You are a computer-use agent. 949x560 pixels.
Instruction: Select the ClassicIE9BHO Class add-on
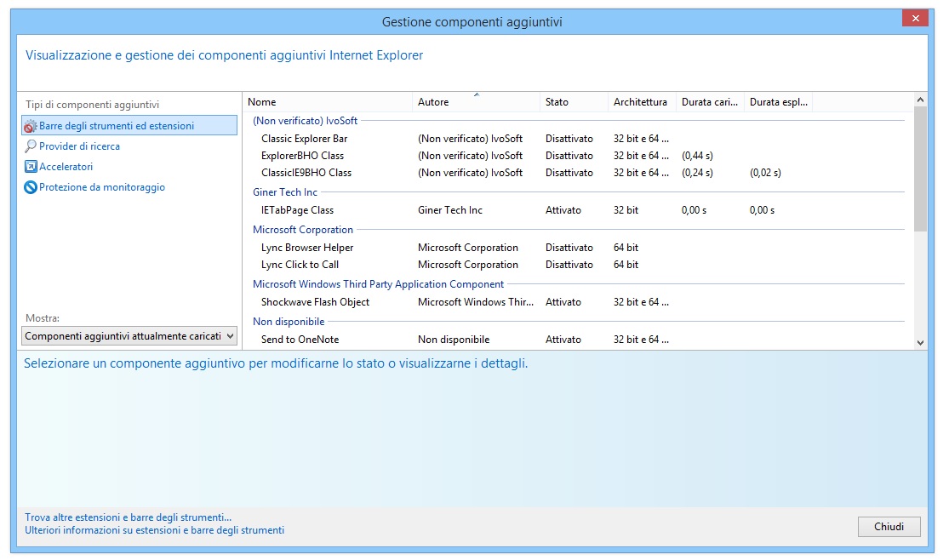[x=306, y=173]
